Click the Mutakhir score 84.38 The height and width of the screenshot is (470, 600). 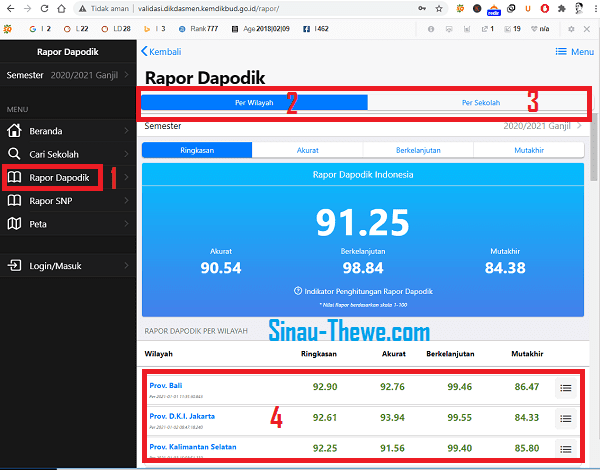pyautogui.click(x=505, y=268)
